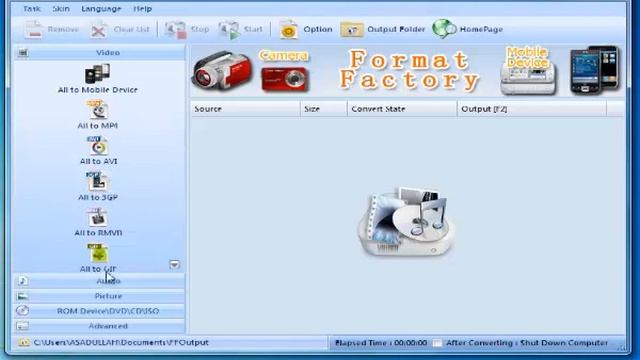This screenshot has height=360, width=640.
Task: Click the Video panel film icon
Action: point(23,53)
